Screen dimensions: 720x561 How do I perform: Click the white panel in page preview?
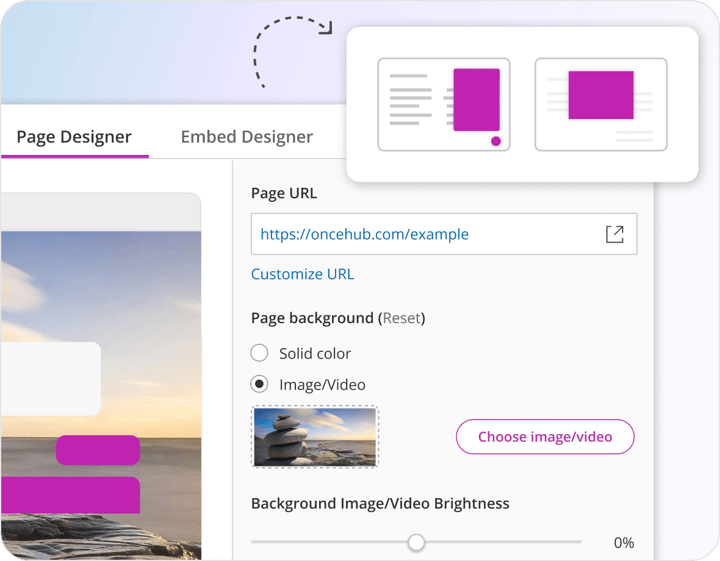pyautogui.click(x=50, y=378)
